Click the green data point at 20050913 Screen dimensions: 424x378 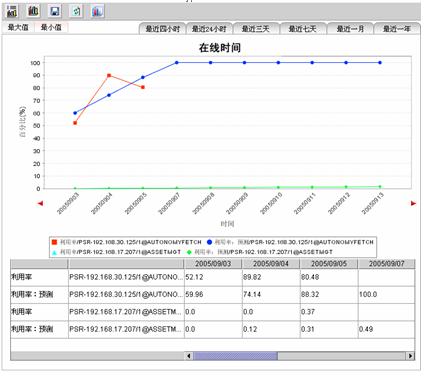tap(380, 187)
